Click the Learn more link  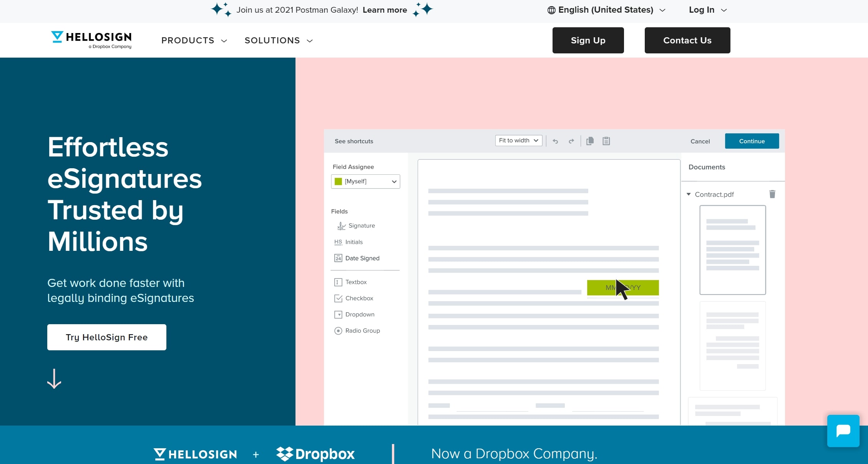(385, 10)
